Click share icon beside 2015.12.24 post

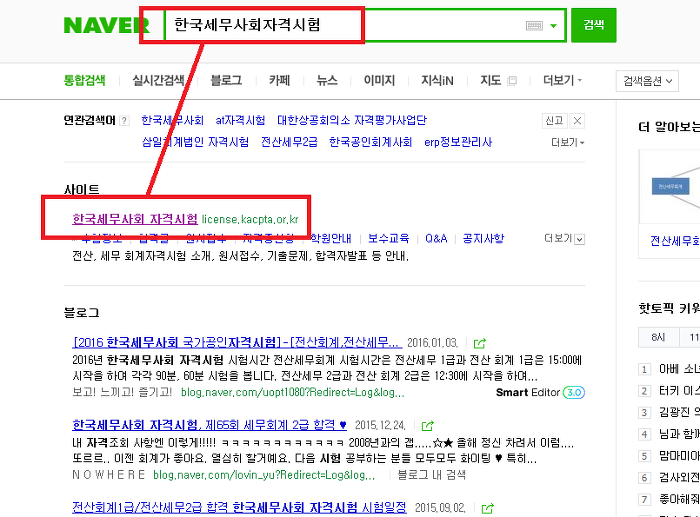pyautogui.click(x=427, y=425)
